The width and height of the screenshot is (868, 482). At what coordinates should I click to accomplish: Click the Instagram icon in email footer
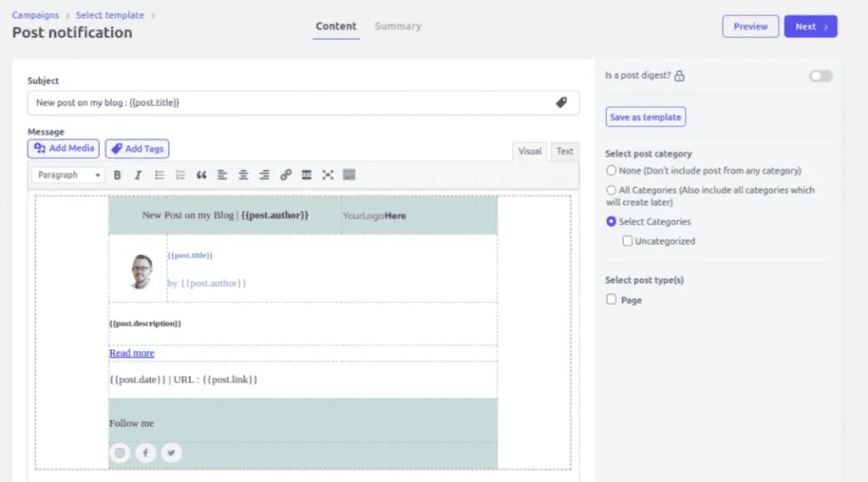pos(120,452)
